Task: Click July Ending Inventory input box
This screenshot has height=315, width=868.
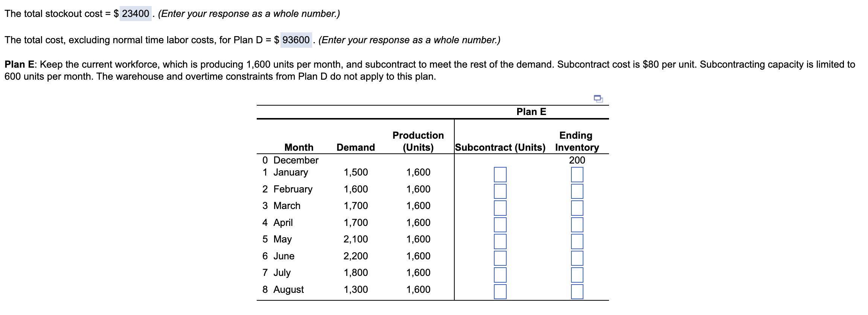Action: click(x=577, y=275)
